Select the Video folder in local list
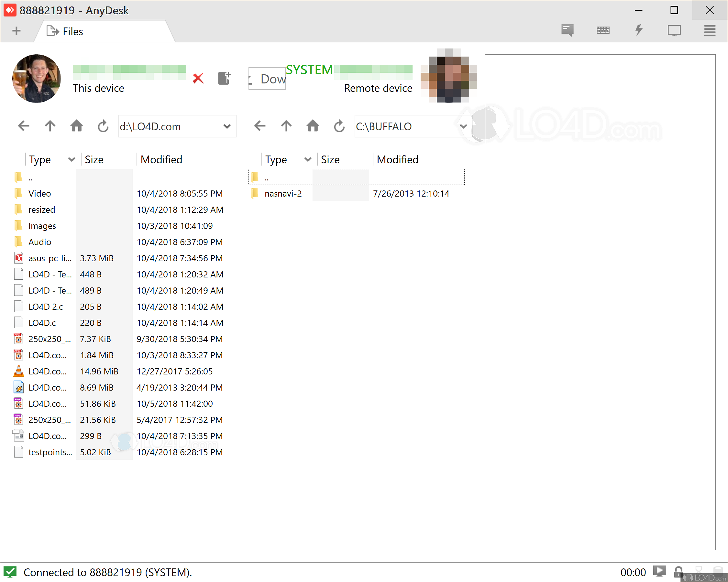The width and height of the screenshot is (728, 582). pyautogui.click(x=39, y=193)
